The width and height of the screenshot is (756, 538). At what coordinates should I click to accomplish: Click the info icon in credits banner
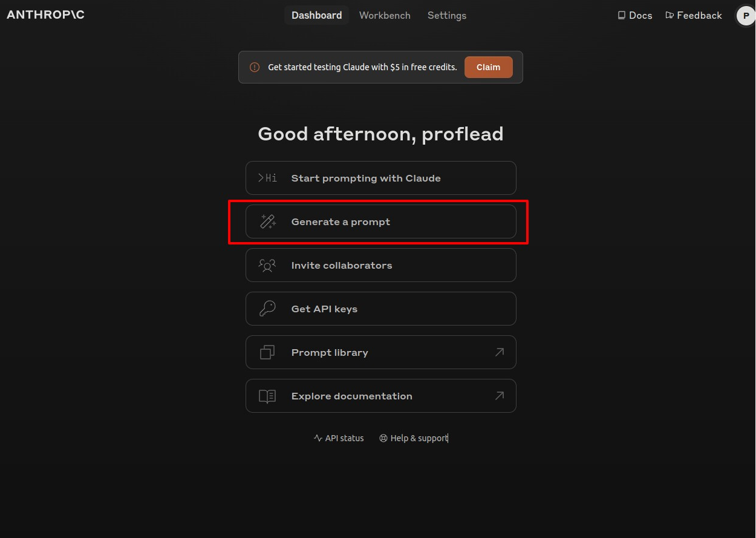255,67
